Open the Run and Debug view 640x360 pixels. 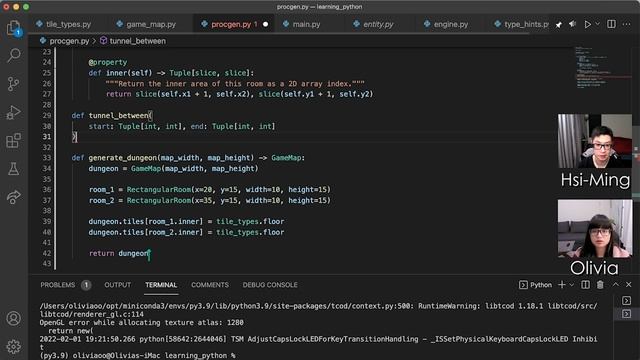pos(13,112)
